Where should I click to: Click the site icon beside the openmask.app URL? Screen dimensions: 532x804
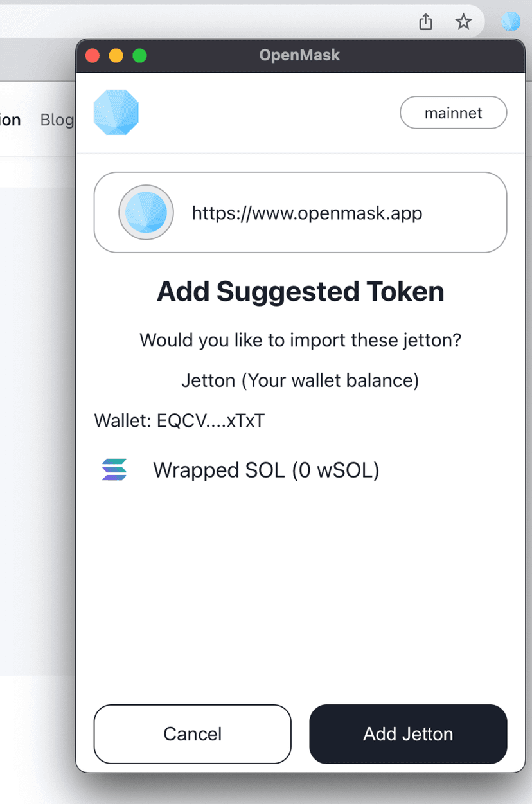146,212
